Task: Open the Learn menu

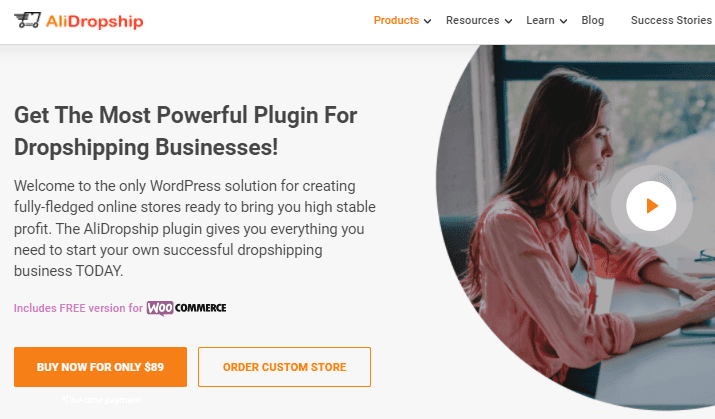Action: point(540,21)
